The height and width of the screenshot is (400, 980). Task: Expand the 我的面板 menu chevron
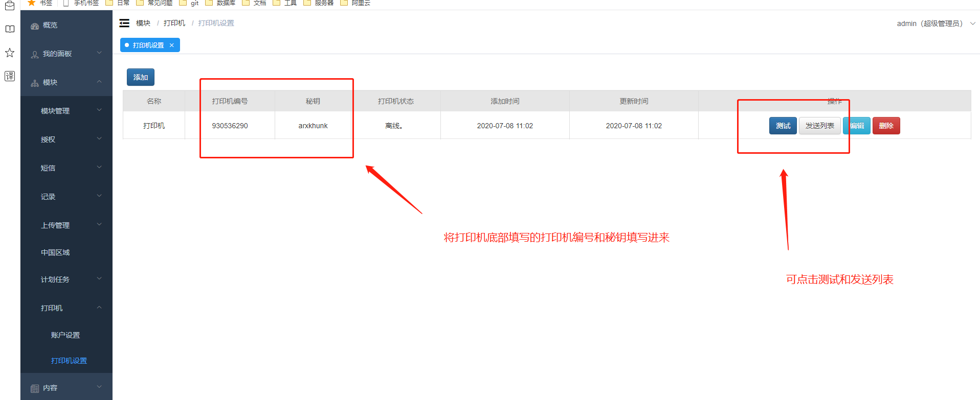[x=99, y=53]
